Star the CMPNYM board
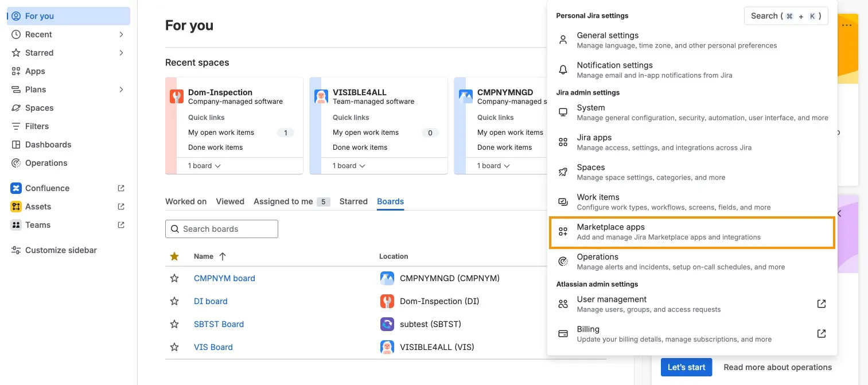The height and width of the screenshot is (385, 868). [174, 278]
